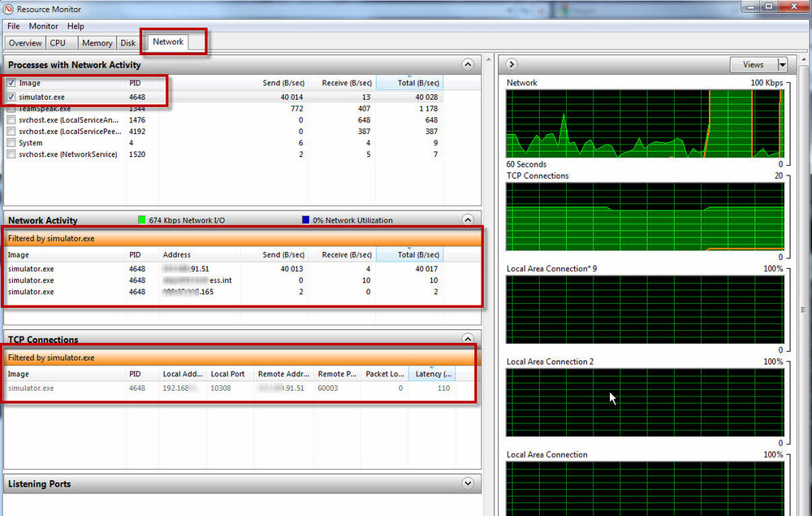Click the TCP Connections graph

tap(645, 216)
